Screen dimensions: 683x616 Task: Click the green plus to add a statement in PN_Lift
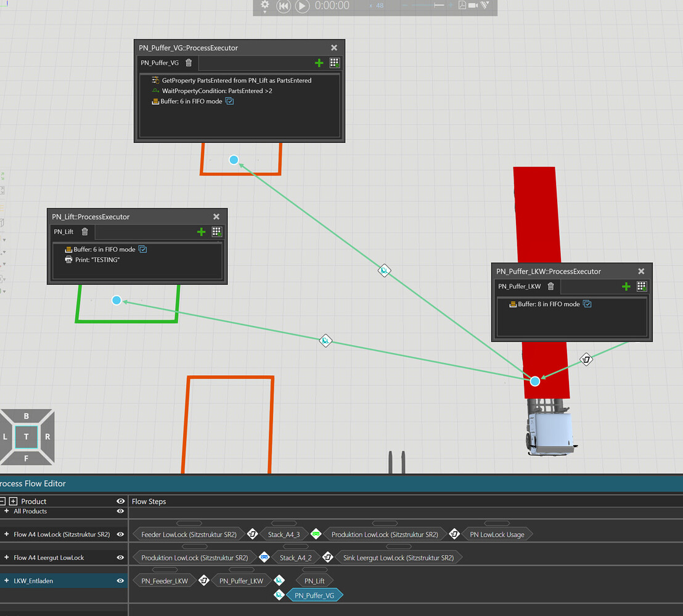tap(201, 232)
